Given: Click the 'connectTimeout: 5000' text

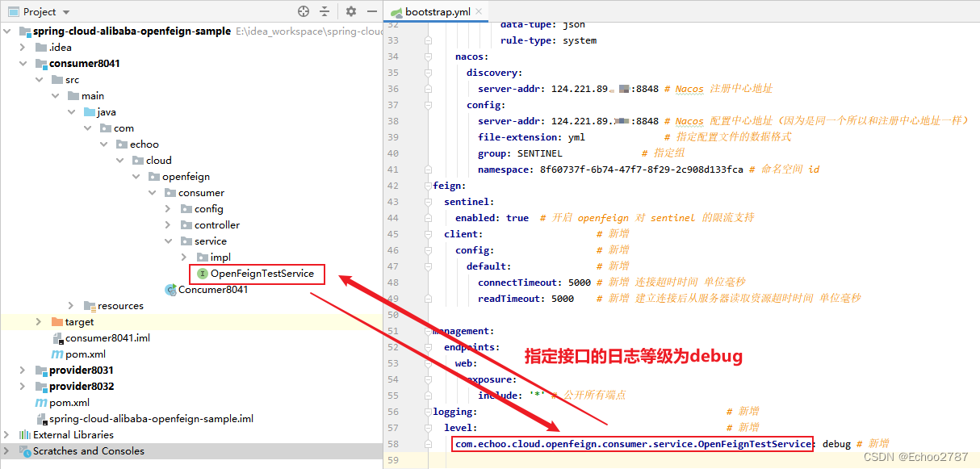Looking at the screenshot, I should (534, 283).
